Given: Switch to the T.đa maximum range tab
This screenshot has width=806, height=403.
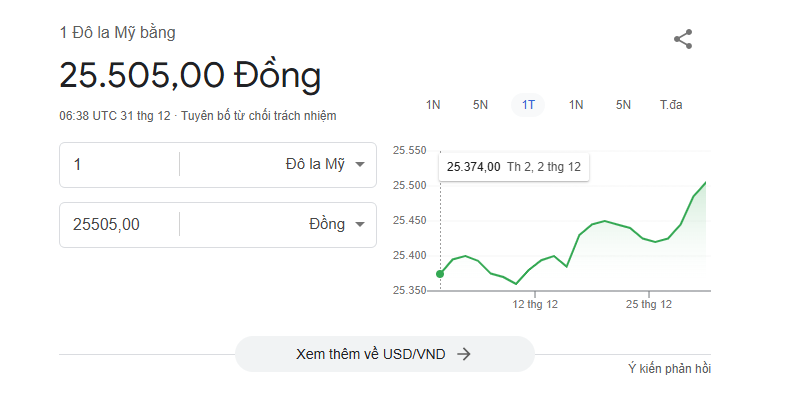Looking at the screenshot, I should tap(671, 105).
